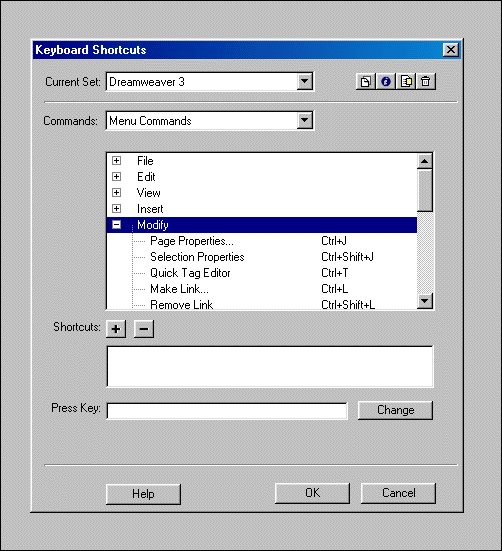Screen dimensions: 502x551
Task: Click the Rename Set info icon
Action: click(x=386, y=82)
